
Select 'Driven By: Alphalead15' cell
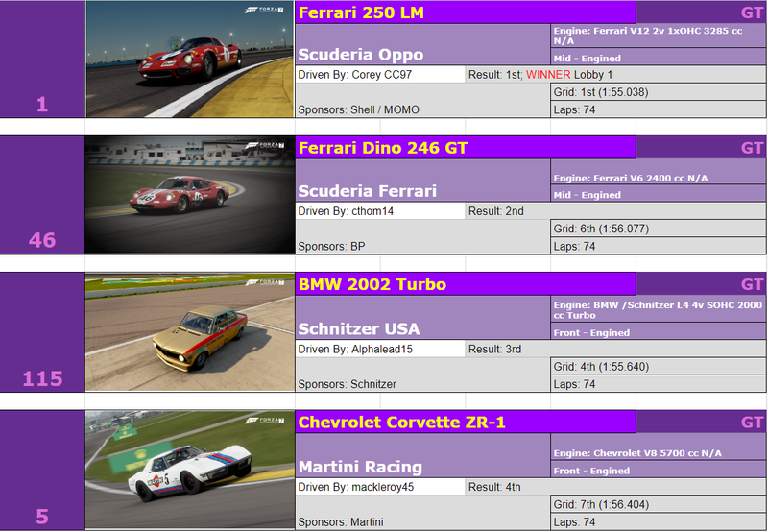(380, 349)
